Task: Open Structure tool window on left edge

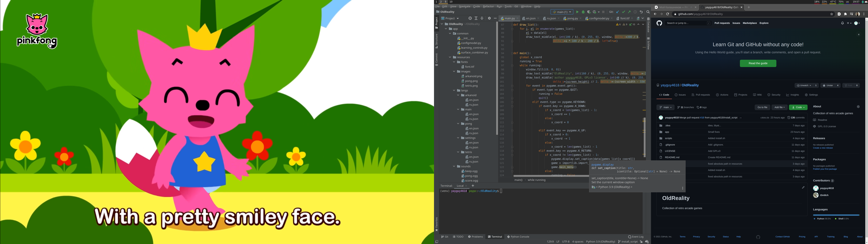Action: [x=437, y=41]
